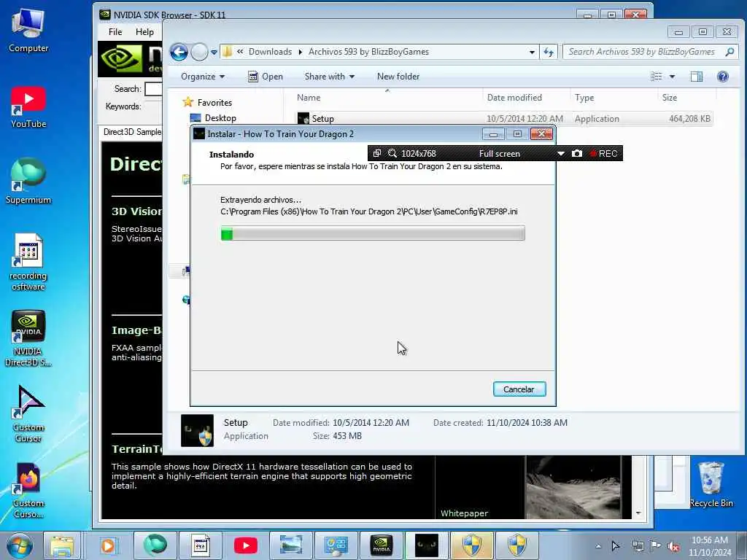The width and height of the screenshot is (747, 560).
Task: Open the Control Panel taskbar icon
Action: point(336,545)
